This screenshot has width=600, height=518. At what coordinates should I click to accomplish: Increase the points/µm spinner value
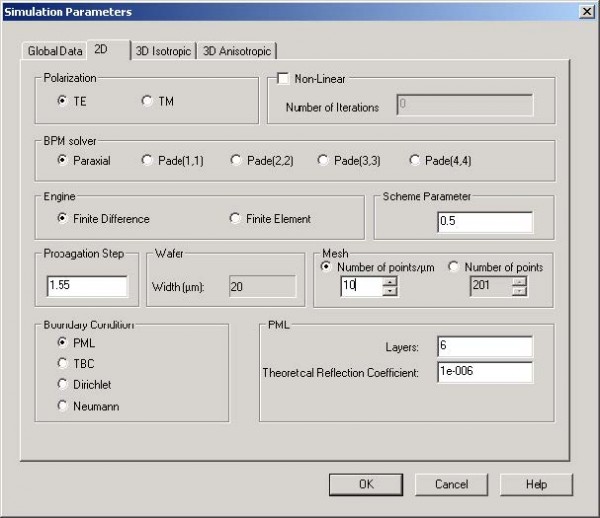pos(390,282)
